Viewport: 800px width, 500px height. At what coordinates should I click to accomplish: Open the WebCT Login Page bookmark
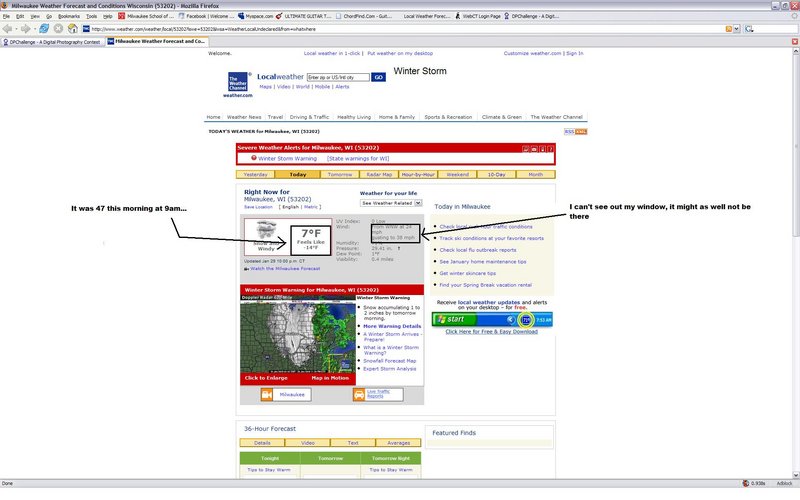tap(478, 16)
